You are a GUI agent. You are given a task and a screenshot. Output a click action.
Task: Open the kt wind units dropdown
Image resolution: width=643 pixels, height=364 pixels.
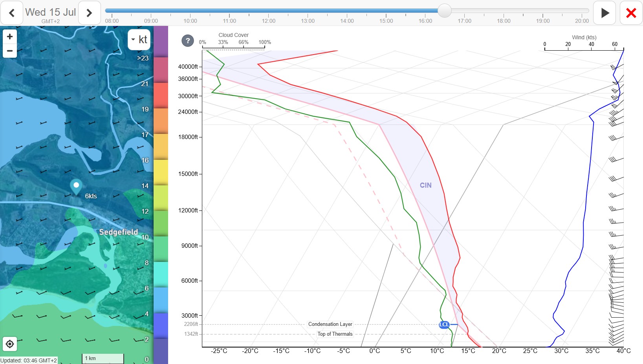[x=139, y=39]
